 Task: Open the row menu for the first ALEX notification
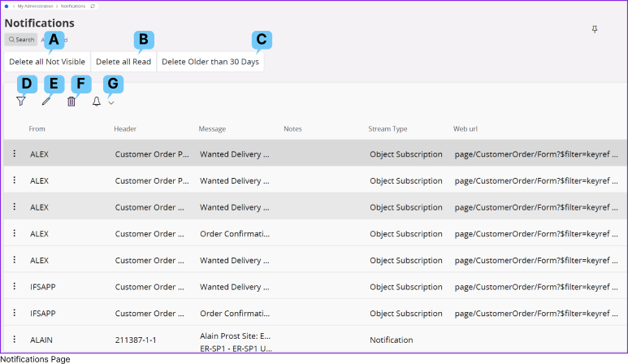coord(14,154)
